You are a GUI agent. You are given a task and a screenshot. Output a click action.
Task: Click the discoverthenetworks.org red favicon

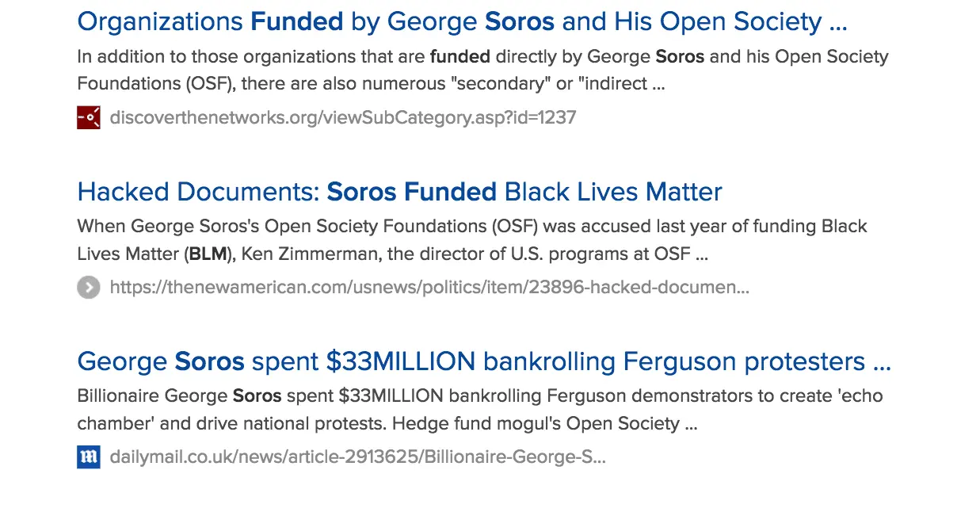89,118
